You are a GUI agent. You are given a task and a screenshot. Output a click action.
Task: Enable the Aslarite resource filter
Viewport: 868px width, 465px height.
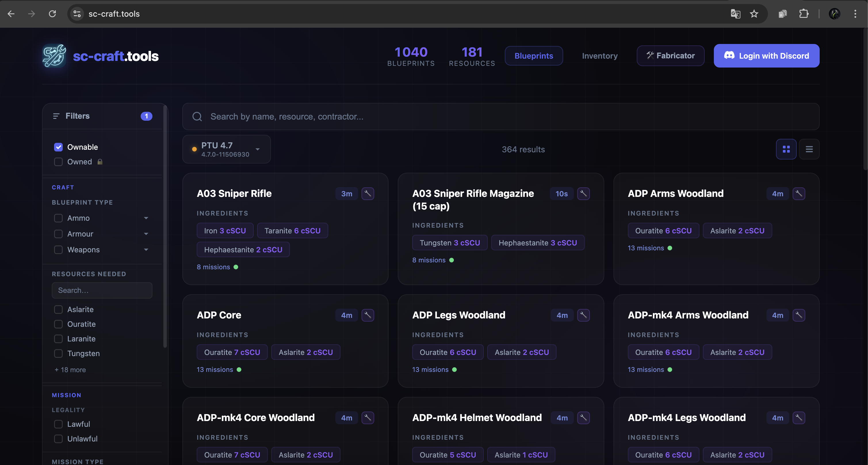click(x=58, y=310)
